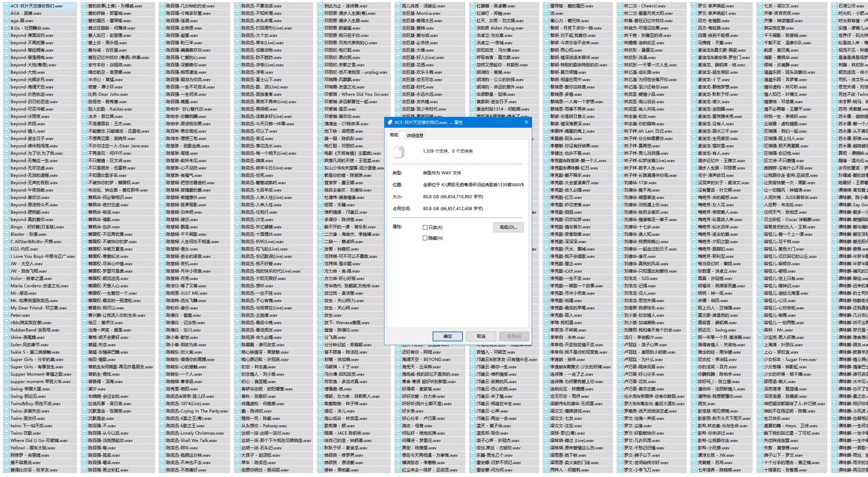Image resolution: width=868 pixels, height=477 pixels.
Task: Select the 石湾公仔.wav file icon
Action: click(x=835, y=6)
